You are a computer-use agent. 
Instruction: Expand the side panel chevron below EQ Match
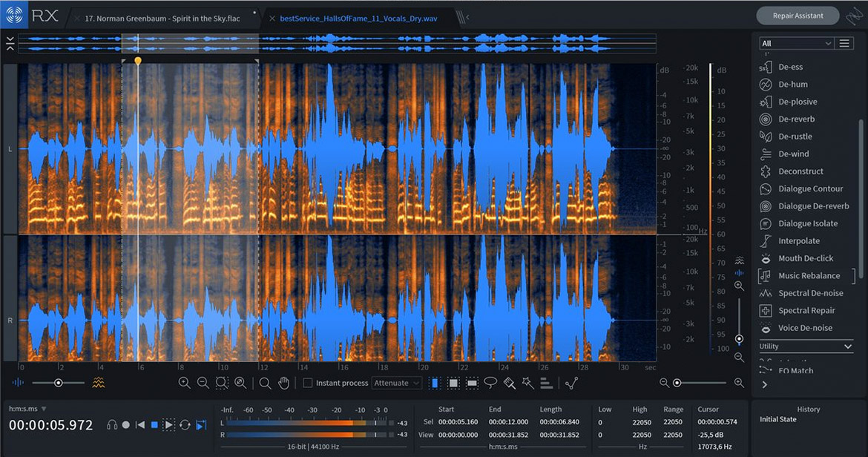click(764, 384)
